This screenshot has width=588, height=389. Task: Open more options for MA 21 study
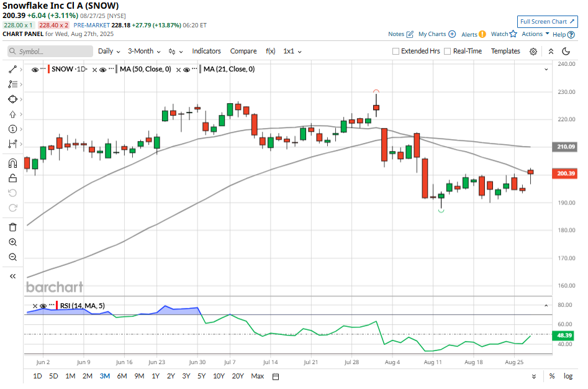pyautogui.click(x=194, y=68)
